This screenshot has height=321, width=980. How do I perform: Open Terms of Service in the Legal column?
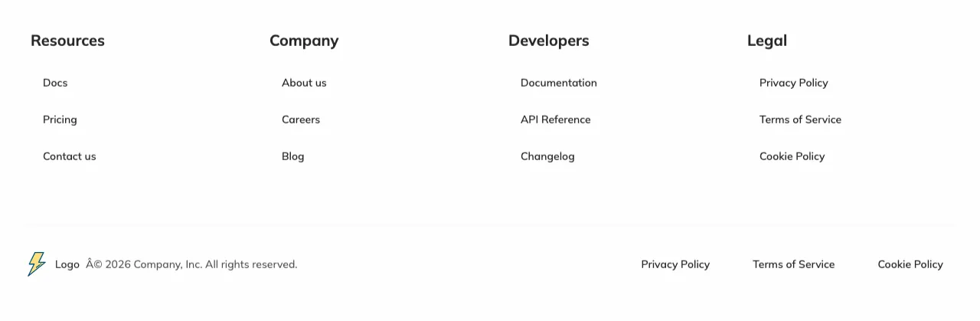[800, 120]
